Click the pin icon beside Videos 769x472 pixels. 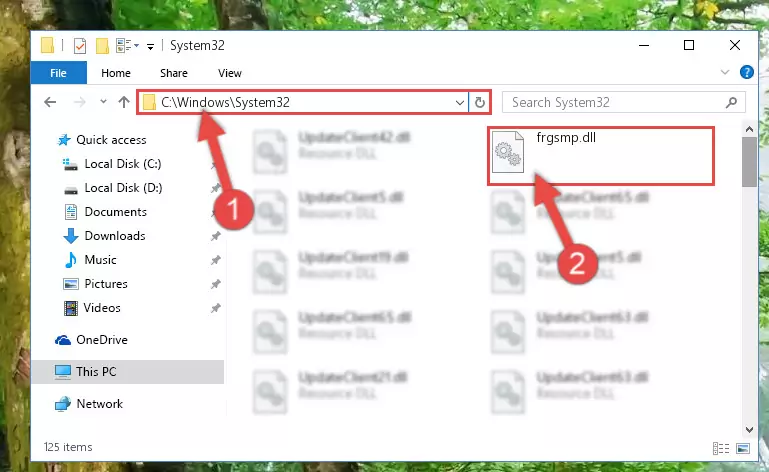click(x=215, y=308)
